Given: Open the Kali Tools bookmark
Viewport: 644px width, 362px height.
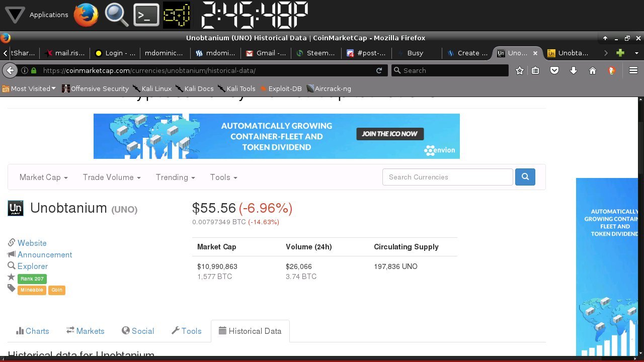Looking at the screenshot, I should 236,88.
